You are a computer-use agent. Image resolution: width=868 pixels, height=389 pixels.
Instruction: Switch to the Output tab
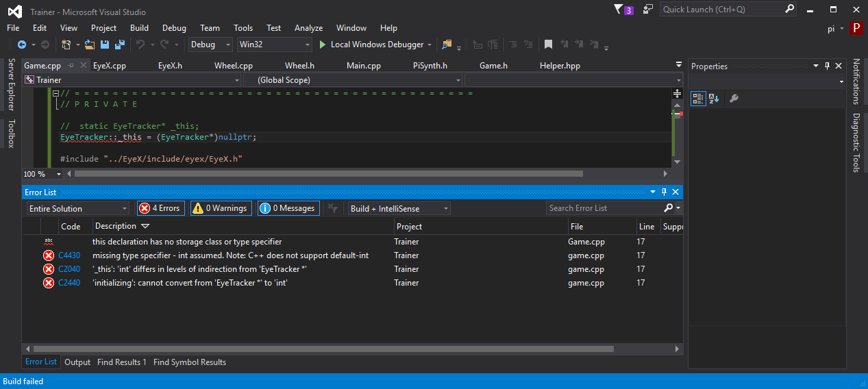coord(77,362)
